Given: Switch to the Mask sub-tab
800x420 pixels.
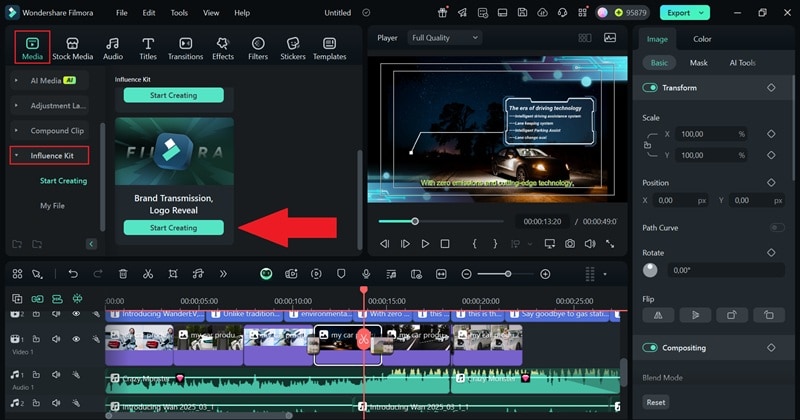Looking at the screenshot, I should tap(698, 63).
